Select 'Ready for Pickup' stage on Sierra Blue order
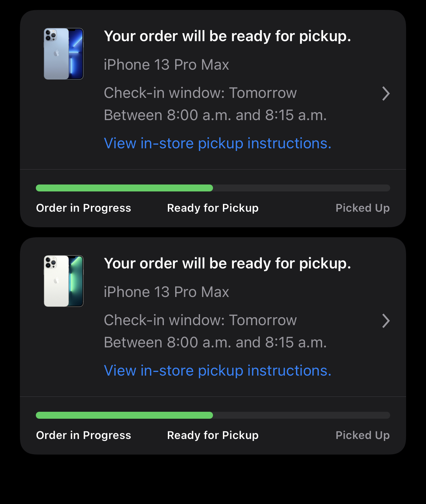 [x=213, y=208]
